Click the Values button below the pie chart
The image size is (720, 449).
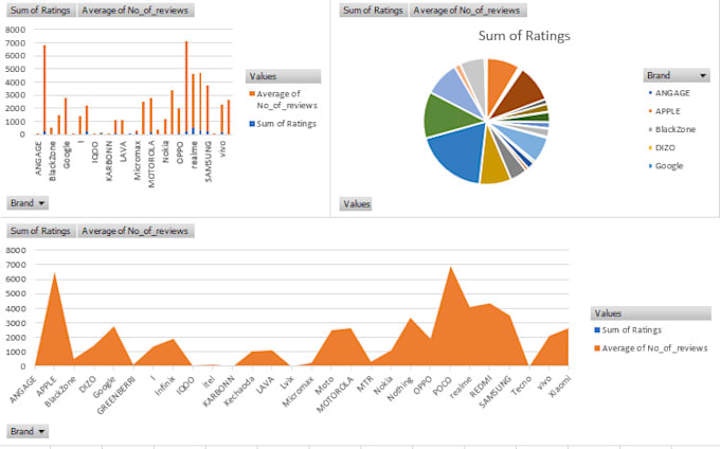[356, 204]
